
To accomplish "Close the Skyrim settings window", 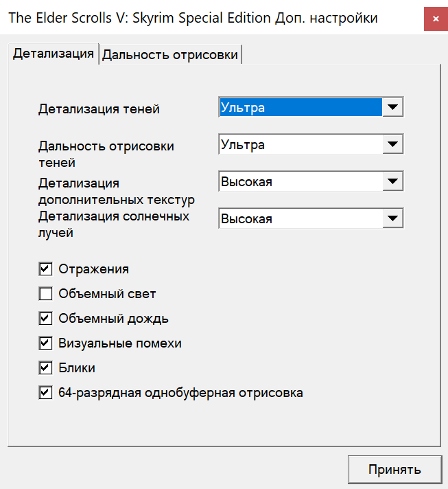I will [436, 19].
